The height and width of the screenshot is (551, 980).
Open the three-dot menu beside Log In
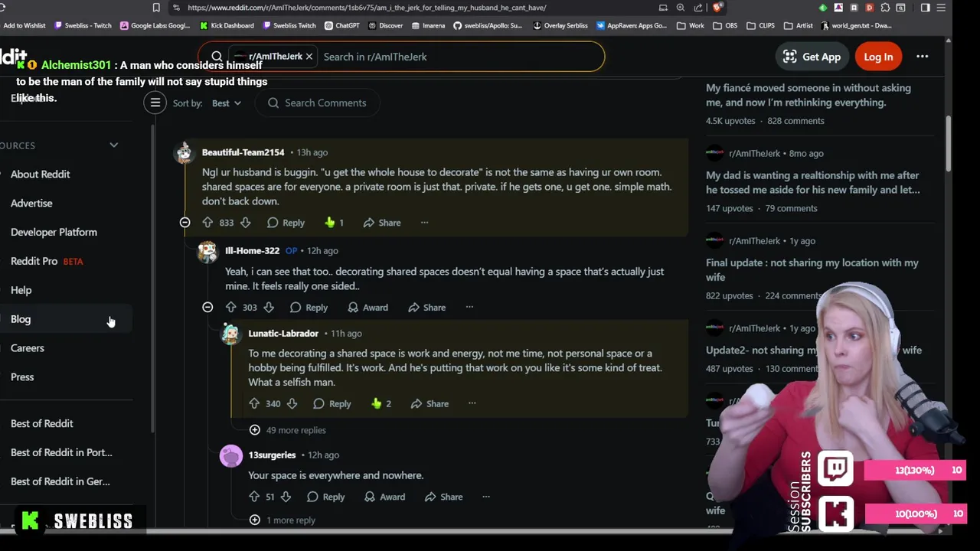[x=922, y=57]
